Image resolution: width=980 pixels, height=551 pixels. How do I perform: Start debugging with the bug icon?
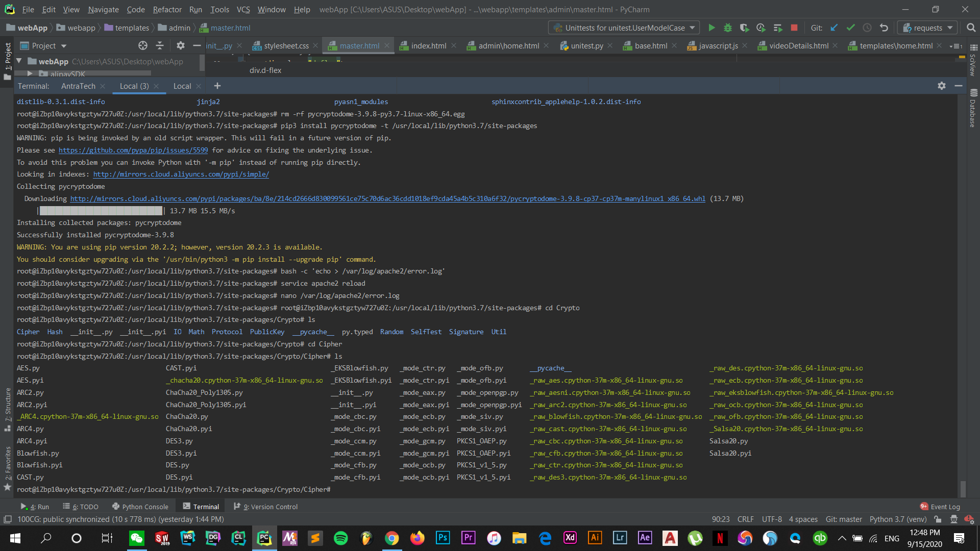[728, 28]
